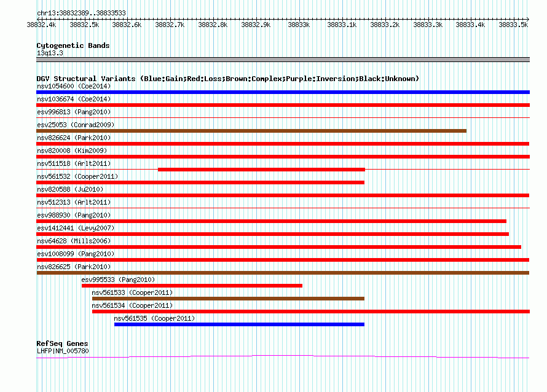547x392 pixels.
Task: Click the 38833.2k scale label
Action: 385,25
